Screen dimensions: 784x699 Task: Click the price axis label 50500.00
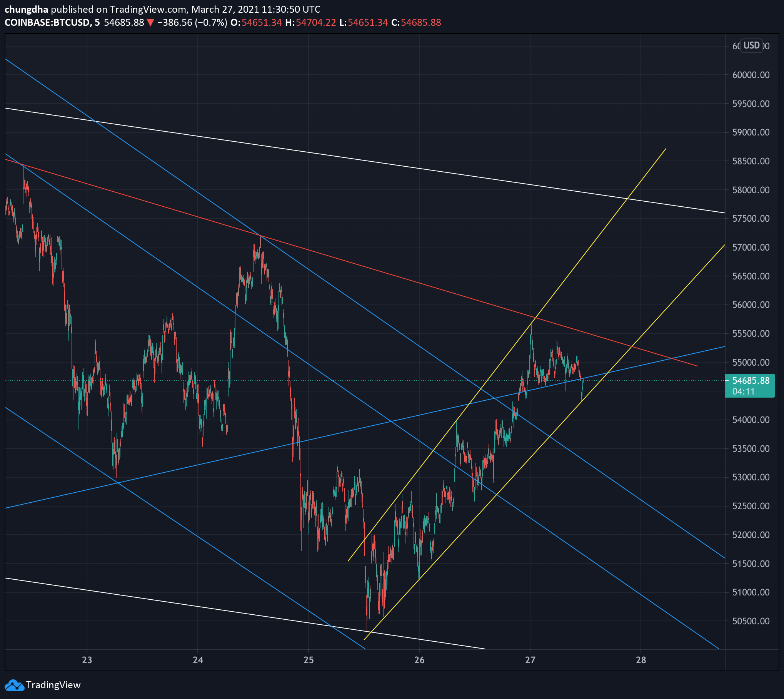pos(751,621)
